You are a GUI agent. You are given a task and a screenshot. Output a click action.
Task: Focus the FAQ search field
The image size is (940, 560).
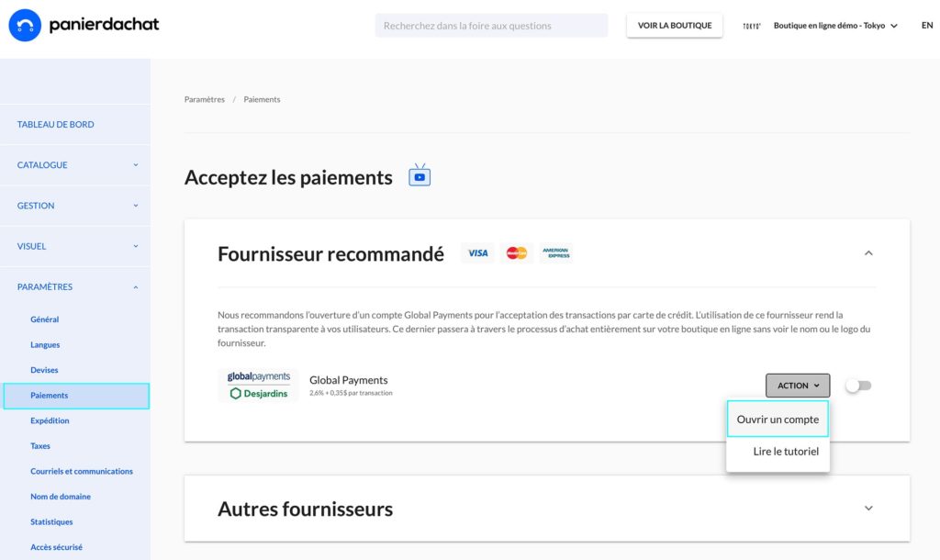click(x=492, y=26)
